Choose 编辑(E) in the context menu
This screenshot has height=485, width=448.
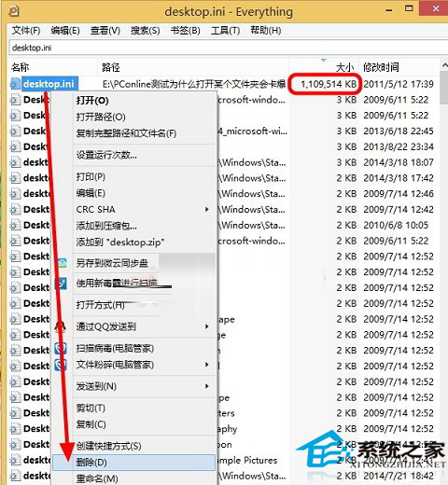91,193
